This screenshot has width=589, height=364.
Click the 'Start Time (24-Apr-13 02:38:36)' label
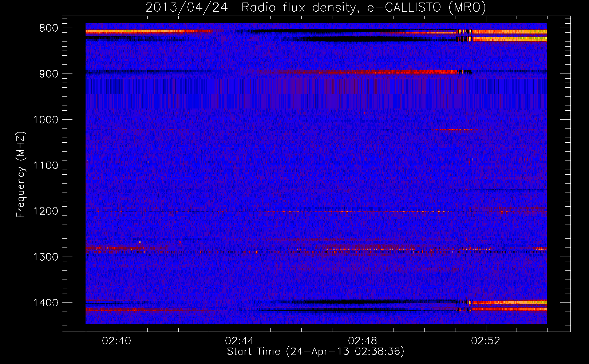[316, 352]
